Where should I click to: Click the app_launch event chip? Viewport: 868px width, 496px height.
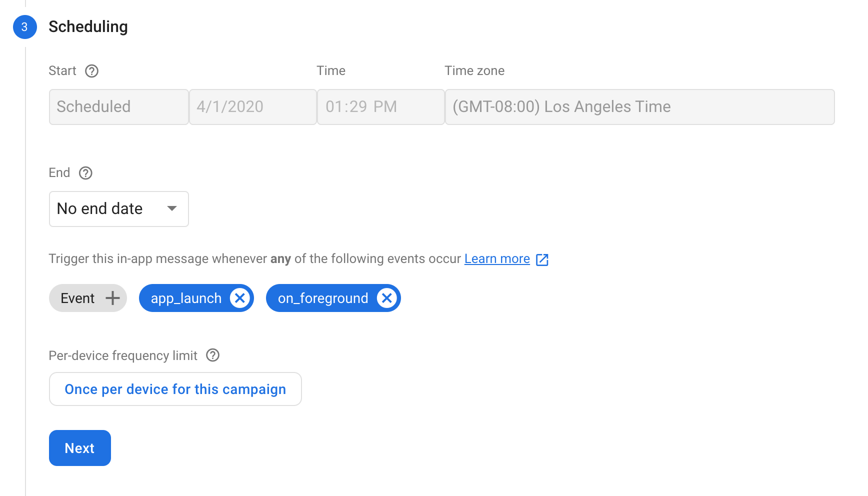pyautogui.click(x=186, y=297)
